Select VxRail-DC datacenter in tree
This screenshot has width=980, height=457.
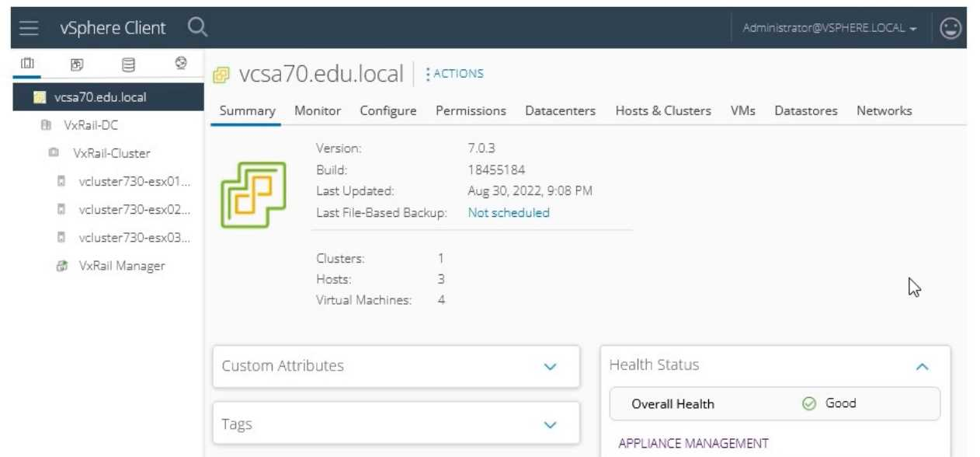click(x=90, y=125)
